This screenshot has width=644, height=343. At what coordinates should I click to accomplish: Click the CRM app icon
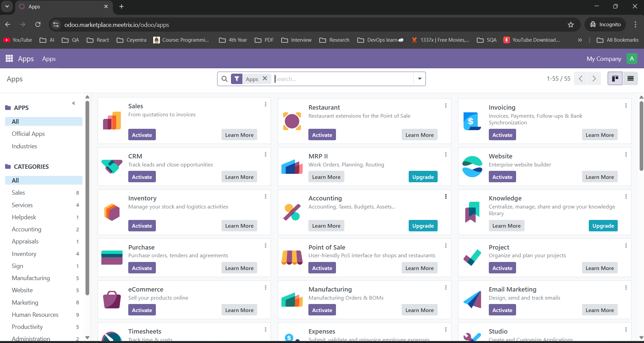tap(111, 166)
